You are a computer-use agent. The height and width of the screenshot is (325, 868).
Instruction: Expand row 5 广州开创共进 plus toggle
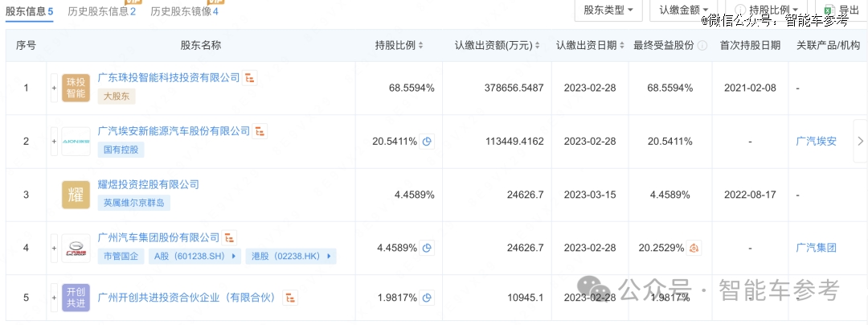click(55, 298)
